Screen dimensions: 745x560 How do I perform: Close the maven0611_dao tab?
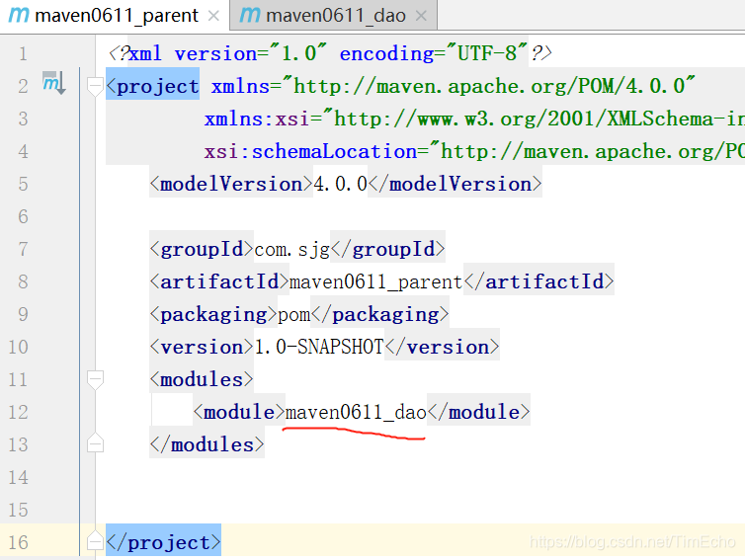(x=421, y=16)
